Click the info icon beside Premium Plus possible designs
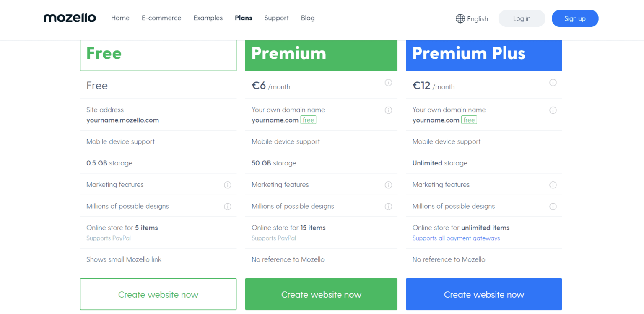The height and width of the screenshot is (314, 644). [553, 206]
